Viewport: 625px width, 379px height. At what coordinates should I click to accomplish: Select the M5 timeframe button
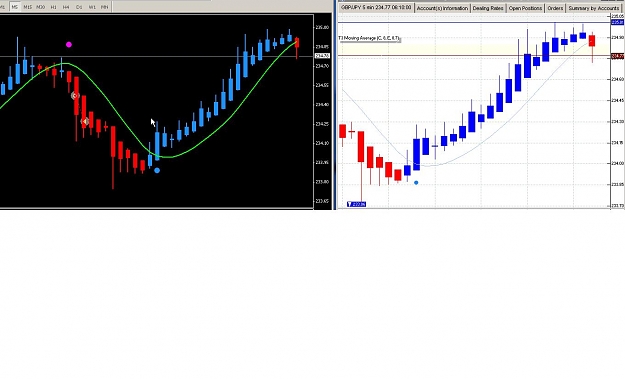(x=15, y=7)
